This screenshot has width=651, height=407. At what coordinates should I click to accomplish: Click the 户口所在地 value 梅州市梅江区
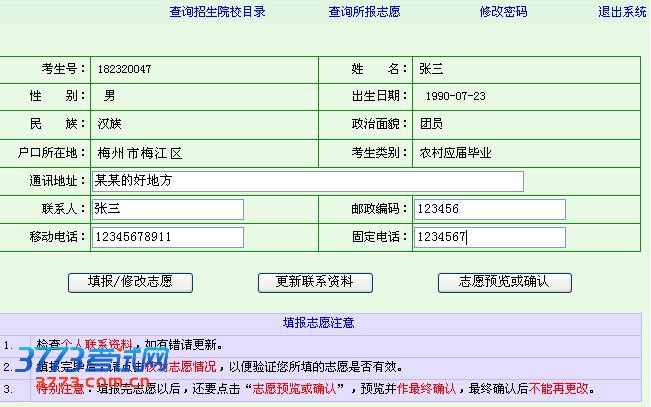[140, 153]
